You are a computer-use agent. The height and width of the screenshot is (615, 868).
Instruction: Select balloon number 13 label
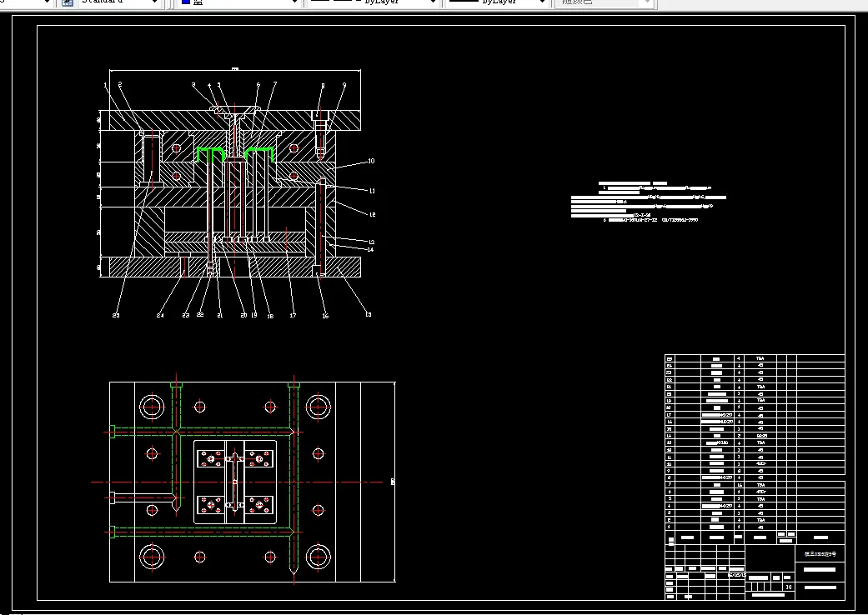tap(371, 242)
